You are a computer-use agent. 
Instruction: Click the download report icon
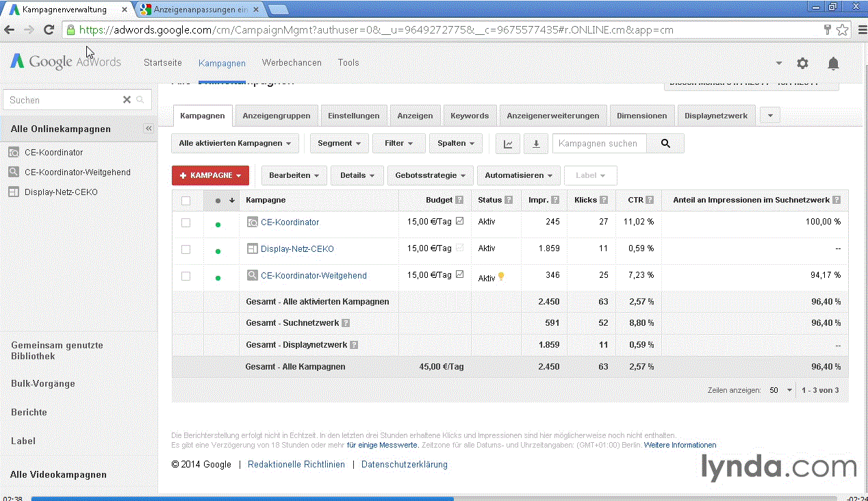(x=536, y=144)
